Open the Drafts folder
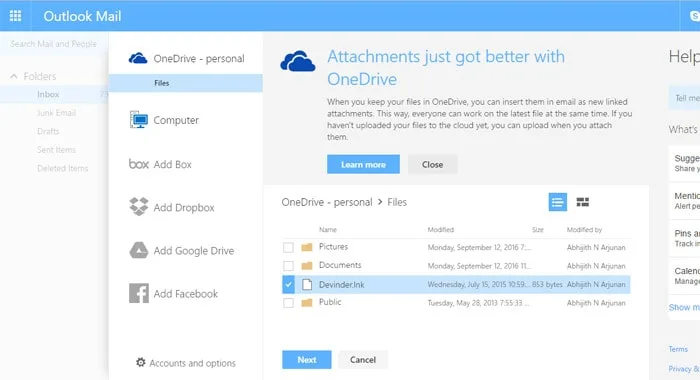700x380 pixels. click(x=48, y=131)
